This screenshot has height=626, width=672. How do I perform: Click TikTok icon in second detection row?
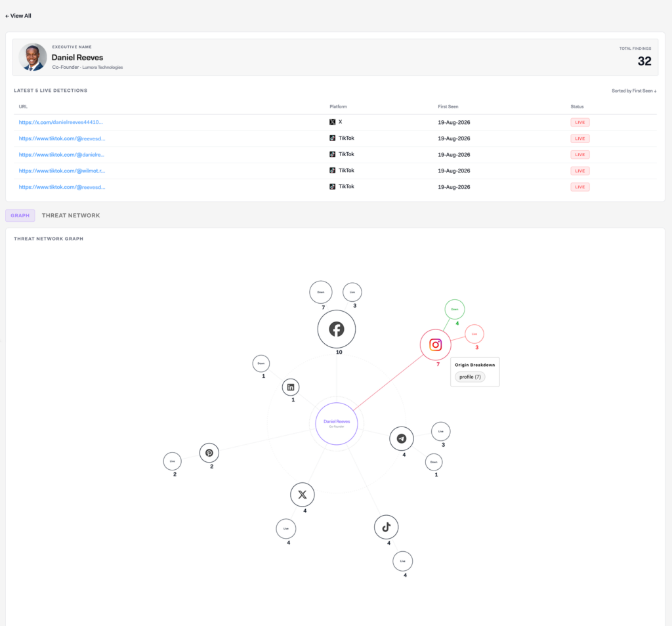click(x=332, y=138)
